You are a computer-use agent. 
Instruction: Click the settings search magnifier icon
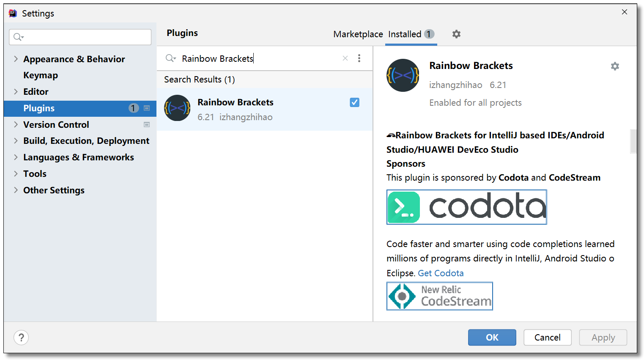pyautogui.click(x=18, y=37)
